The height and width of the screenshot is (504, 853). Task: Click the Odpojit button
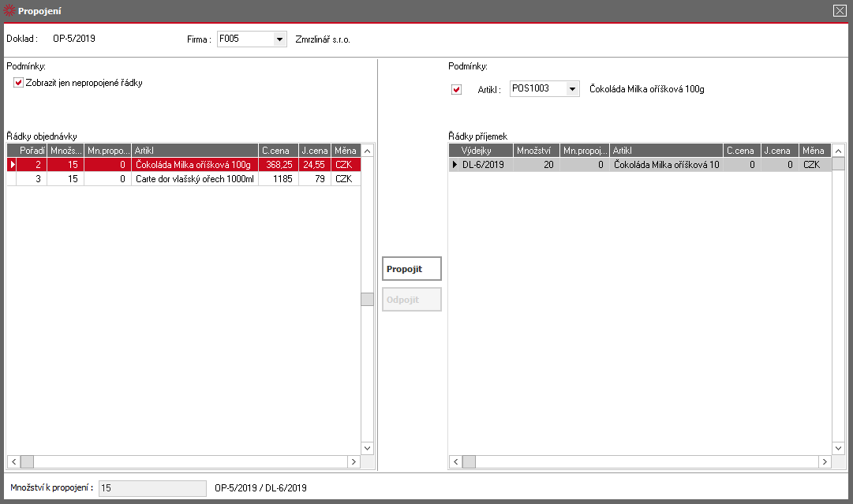point(412,300)
